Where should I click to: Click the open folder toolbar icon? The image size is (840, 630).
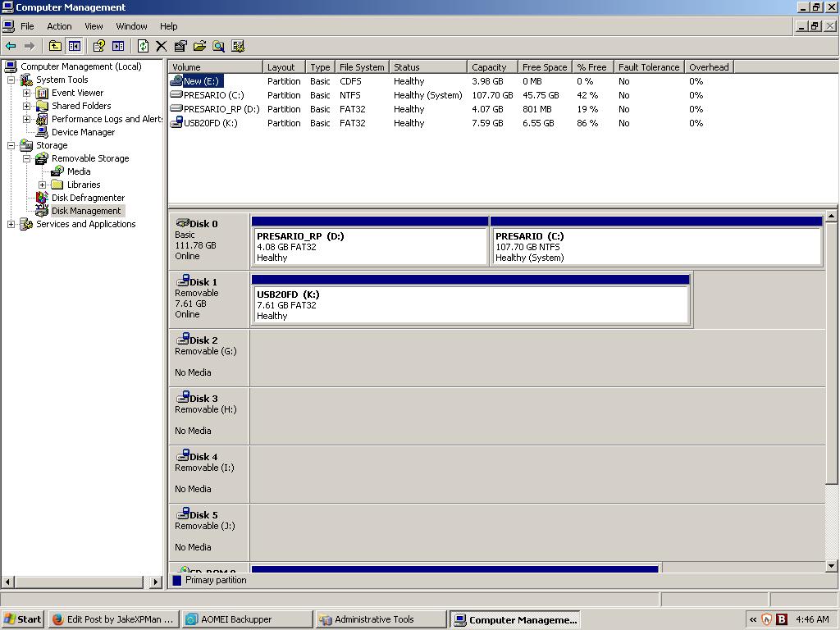[x=199, y=46]
